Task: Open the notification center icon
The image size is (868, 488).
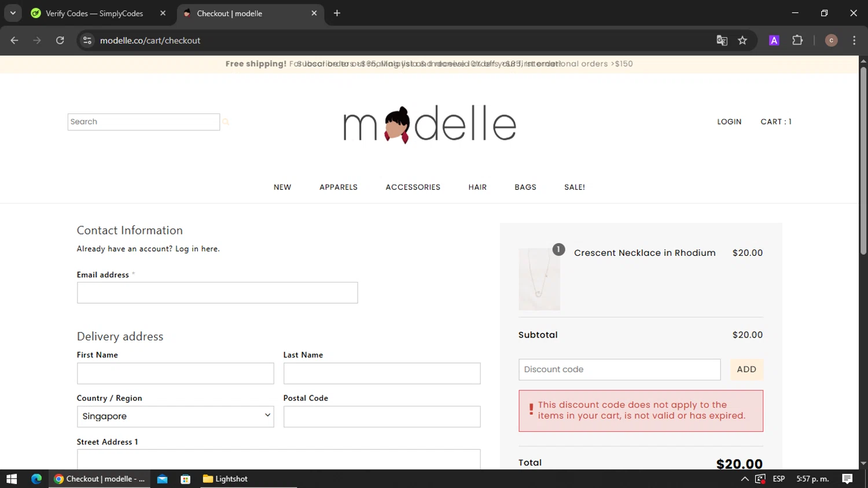Action: [x=847, y=479]
